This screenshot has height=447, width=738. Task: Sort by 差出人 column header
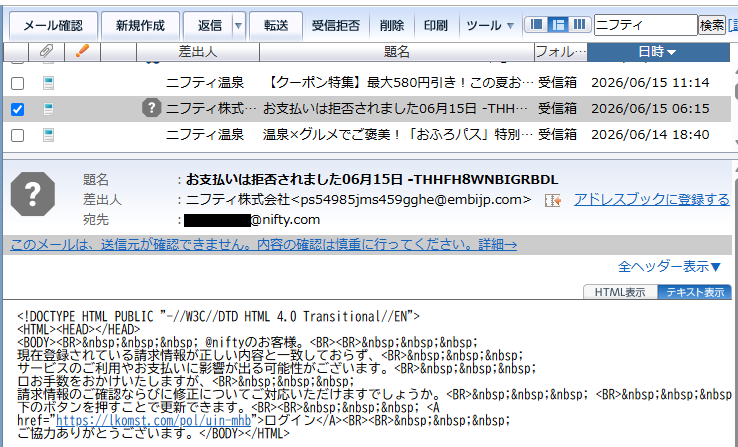click(x=198, y=52)
